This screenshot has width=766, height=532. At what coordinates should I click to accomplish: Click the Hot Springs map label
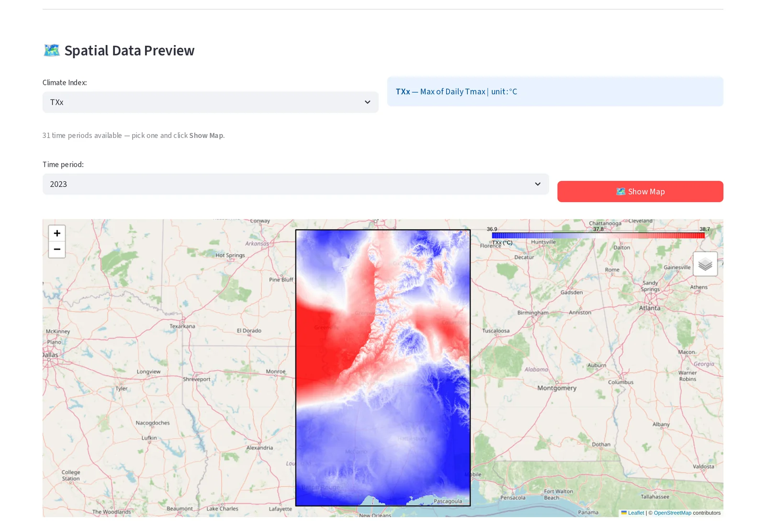[230, 255]
